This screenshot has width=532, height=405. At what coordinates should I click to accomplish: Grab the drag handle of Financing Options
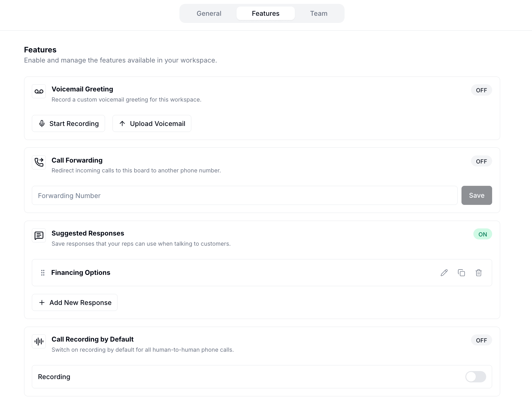click(x=43, y=273)
